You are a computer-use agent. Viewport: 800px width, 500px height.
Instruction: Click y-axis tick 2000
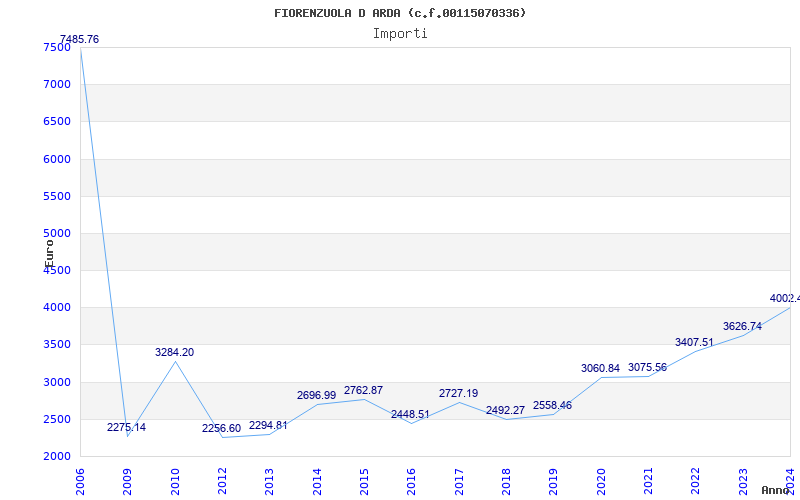pos(57,457)
